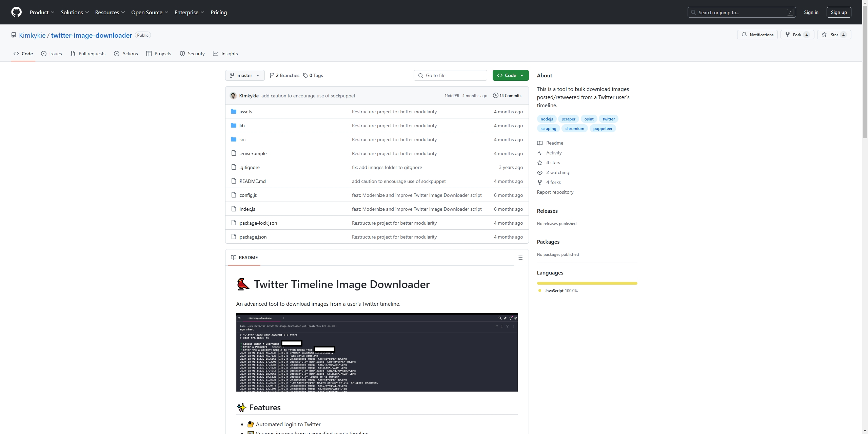Click the README.md file link
The width and height of the screenshot is (868, 434).
click(x=252, y=181)
